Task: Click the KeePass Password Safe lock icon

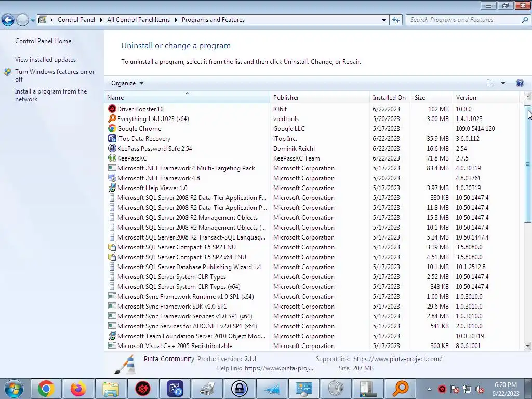Action: click(112, 148)
